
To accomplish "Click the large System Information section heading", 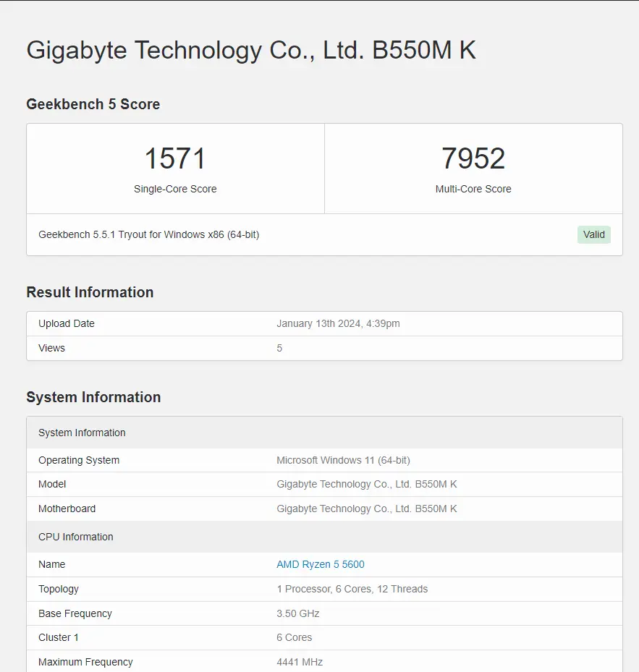I will coord(93,397).
